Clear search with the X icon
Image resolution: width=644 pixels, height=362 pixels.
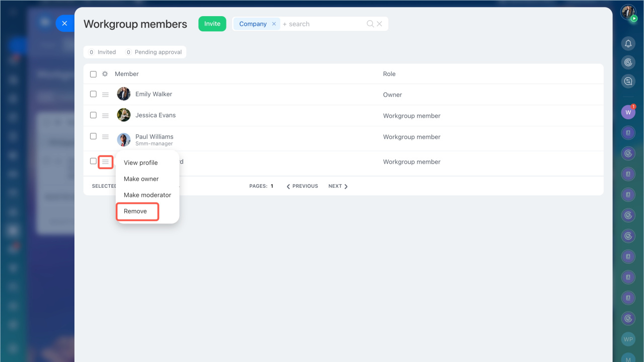380,24
